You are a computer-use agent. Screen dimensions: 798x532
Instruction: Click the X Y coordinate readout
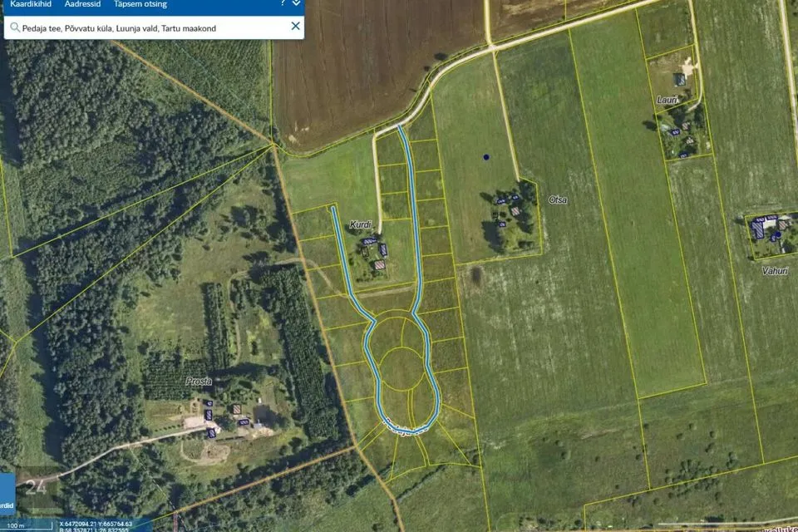96,524
